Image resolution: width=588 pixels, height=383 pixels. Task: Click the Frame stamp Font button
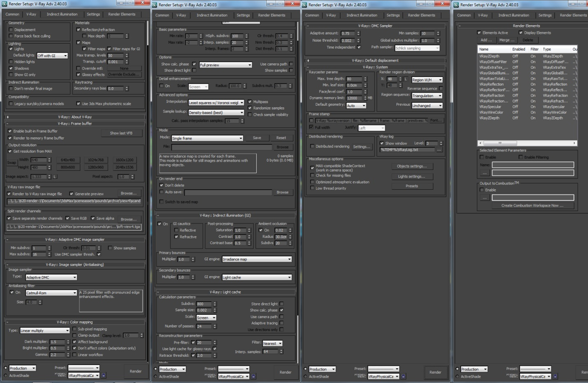tap(436, 121)
